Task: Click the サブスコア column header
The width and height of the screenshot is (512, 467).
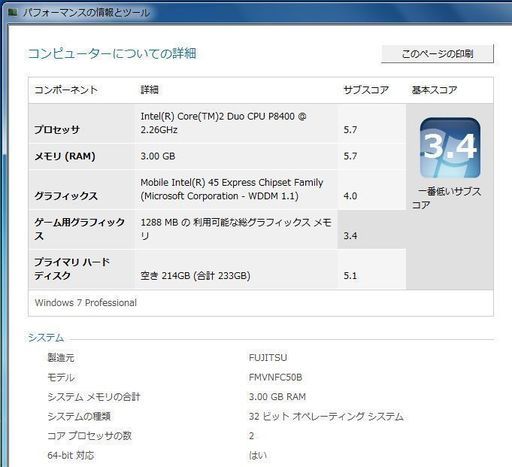Action: [x=366, y=90]
